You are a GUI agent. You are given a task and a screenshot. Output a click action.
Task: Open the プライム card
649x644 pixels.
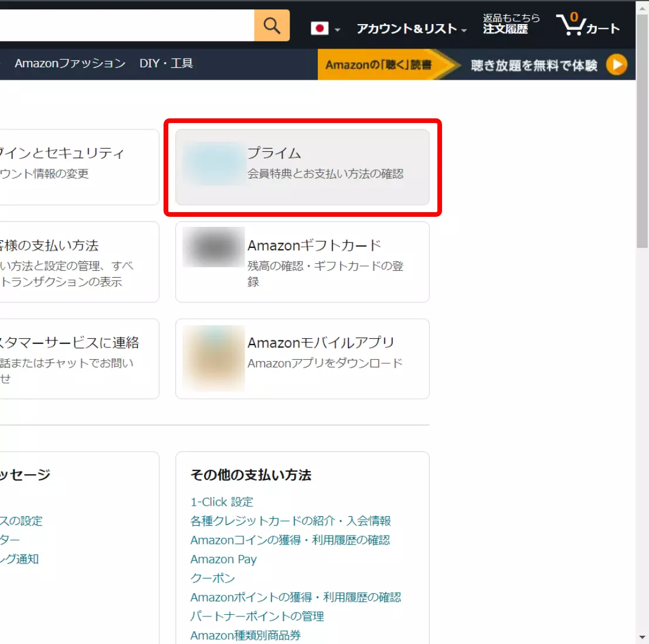point(302,167)
